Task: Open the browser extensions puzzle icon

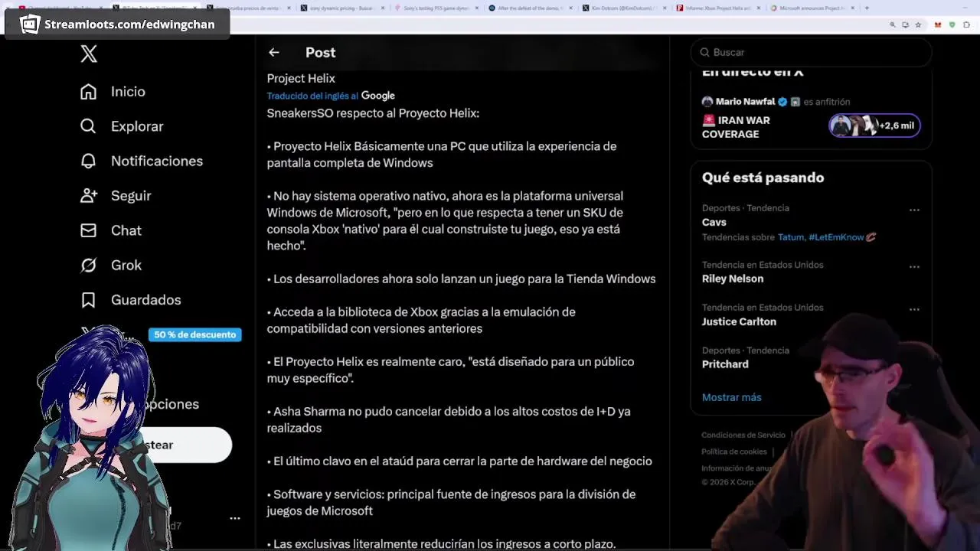Action: (965, 24)
